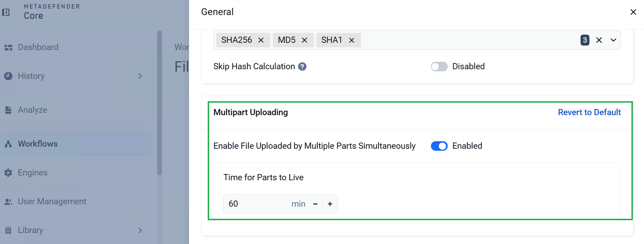The height and width of the screenshot is (244, 644).
Task: Expand the History menu chevron
Action: pos(140,76)
